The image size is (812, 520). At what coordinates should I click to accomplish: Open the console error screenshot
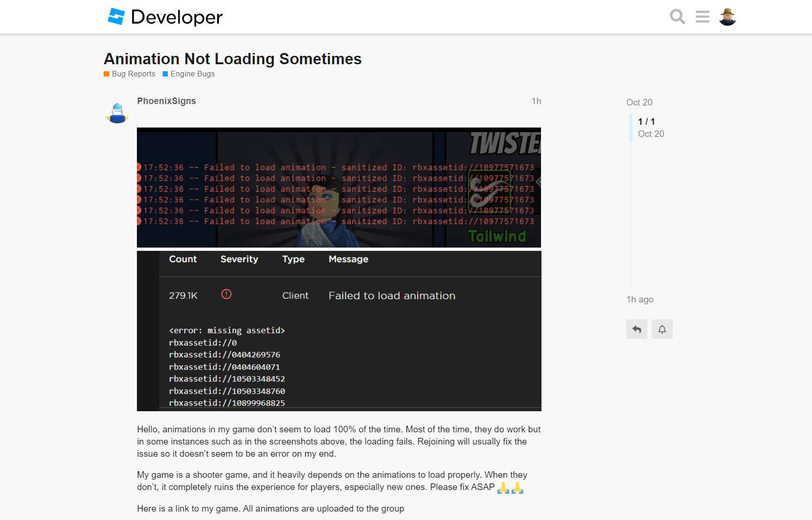pos(339,188)
